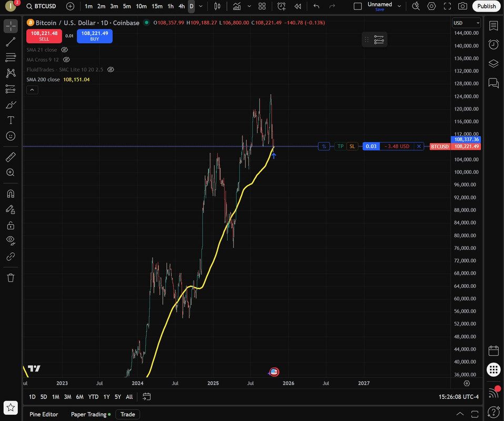Hide all drawings with eye icon

[11, 240]
